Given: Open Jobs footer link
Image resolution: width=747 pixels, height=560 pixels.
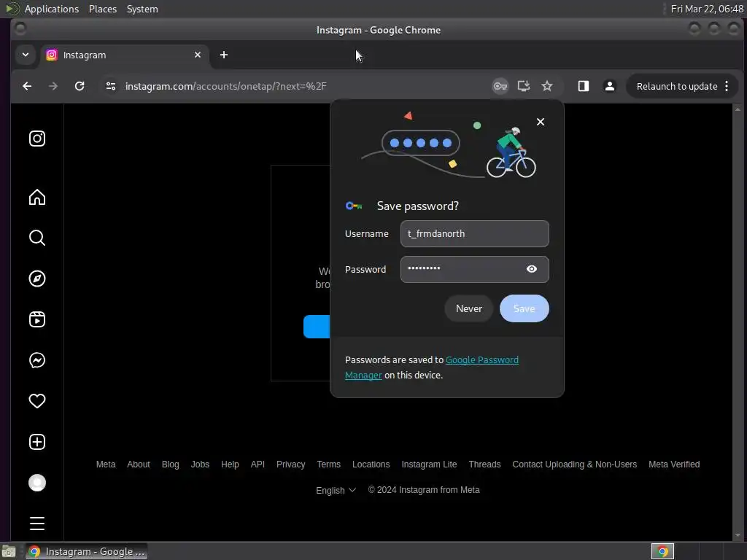Looking at the screenshot, I should point(200,464).
